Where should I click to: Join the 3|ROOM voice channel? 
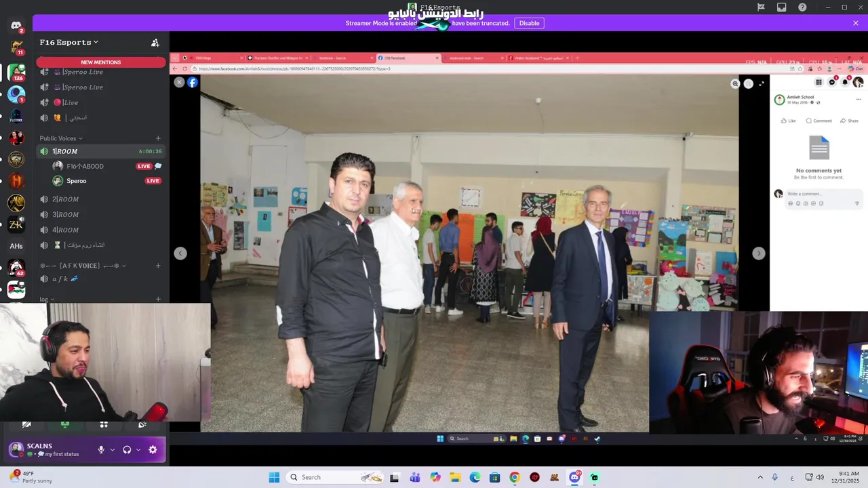(100, 214)
